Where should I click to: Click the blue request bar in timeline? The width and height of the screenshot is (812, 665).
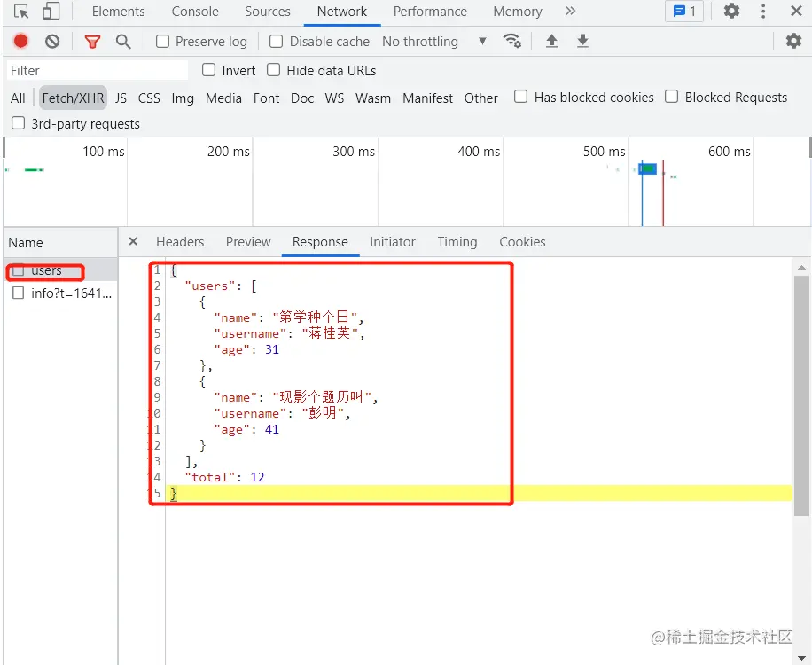point(647,168)
